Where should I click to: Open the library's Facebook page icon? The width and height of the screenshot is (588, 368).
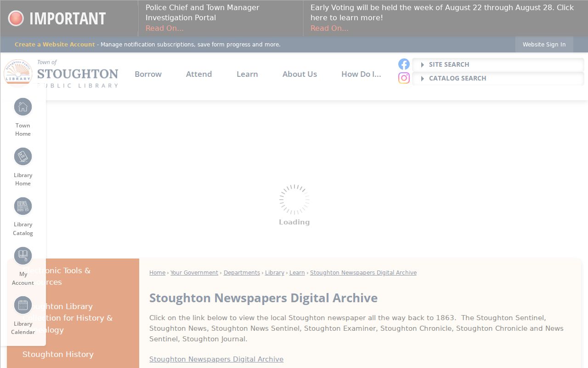404,64
